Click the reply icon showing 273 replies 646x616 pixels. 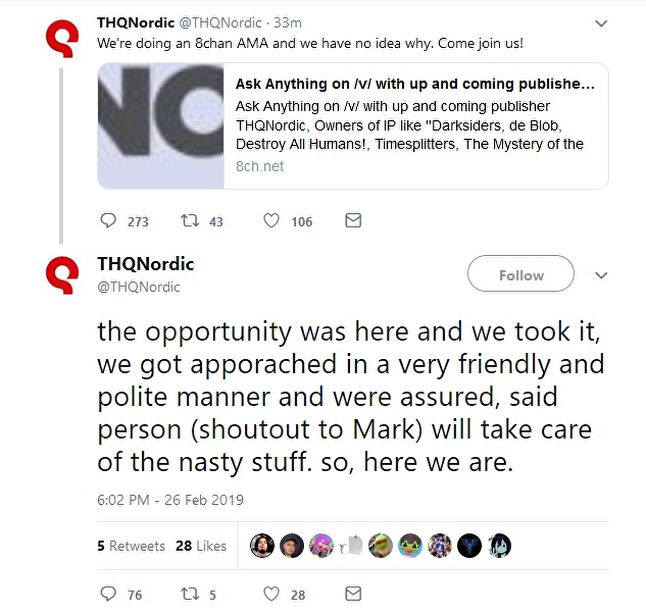click(108, 221)
